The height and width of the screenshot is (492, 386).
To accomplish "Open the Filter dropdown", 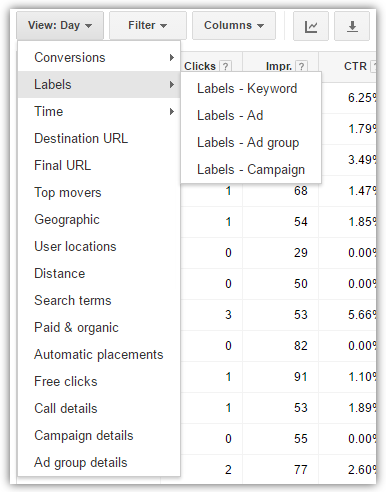I will pyautogui.click(x=148, y=26).
